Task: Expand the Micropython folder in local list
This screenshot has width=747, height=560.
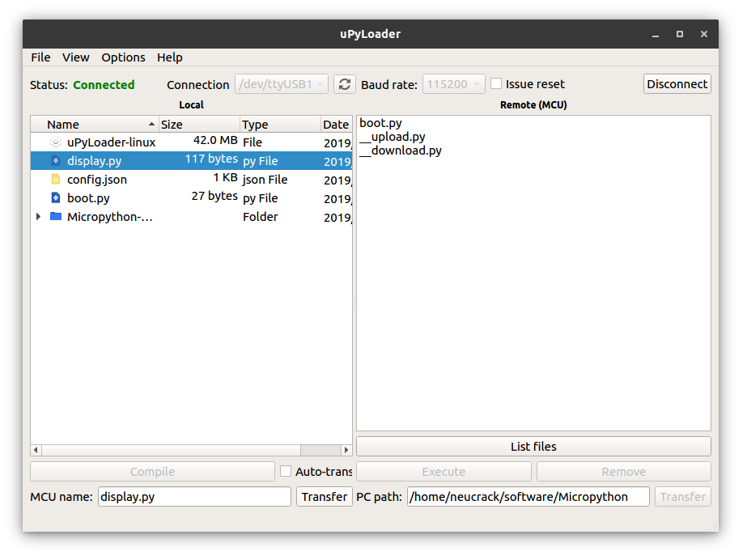Action: [x=37, y=216]
